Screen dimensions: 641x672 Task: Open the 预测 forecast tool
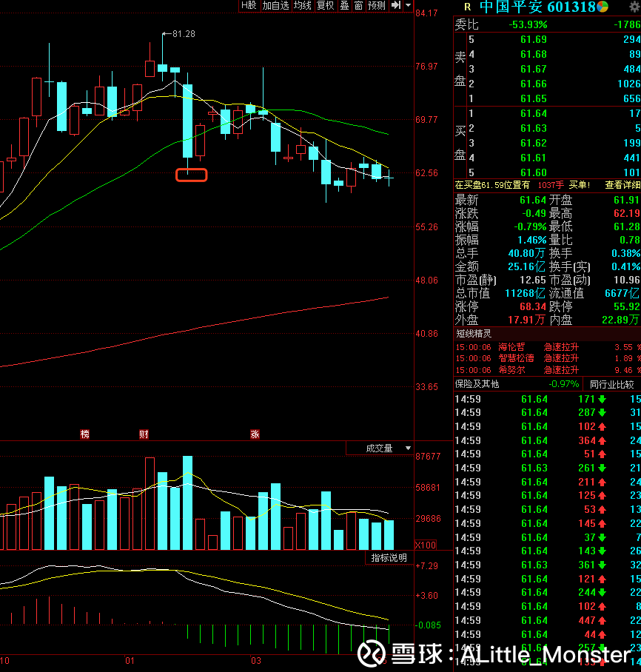coord(377,5)
